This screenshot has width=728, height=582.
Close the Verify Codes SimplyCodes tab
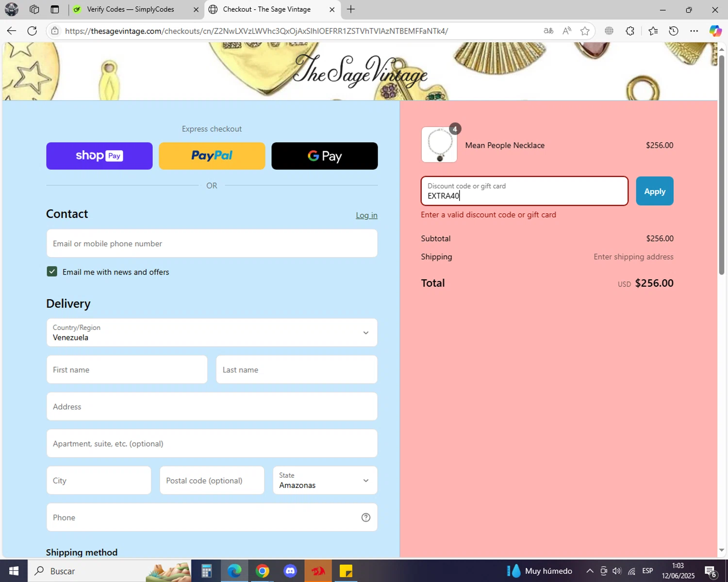pos(196,9)
